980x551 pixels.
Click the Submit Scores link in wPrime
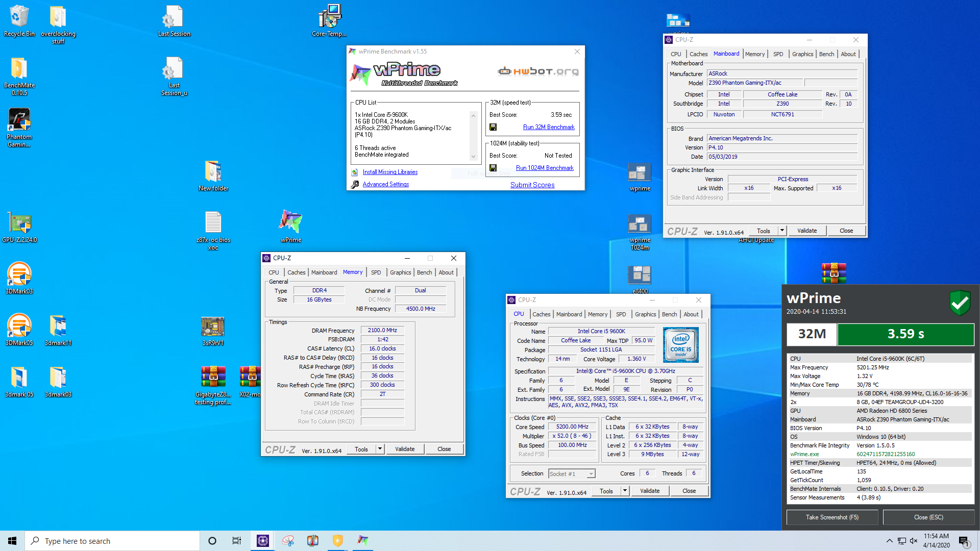532,185
